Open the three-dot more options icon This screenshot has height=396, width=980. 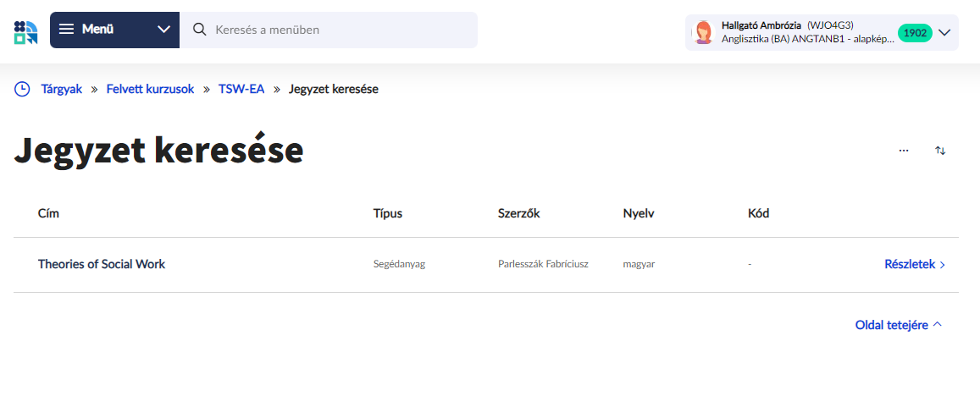point(903,151)
